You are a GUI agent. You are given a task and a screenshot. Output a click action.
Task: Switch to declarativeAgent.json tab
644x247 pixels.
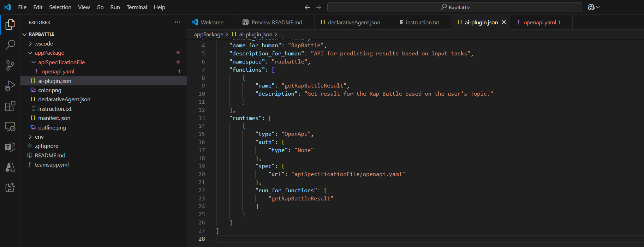354,22
